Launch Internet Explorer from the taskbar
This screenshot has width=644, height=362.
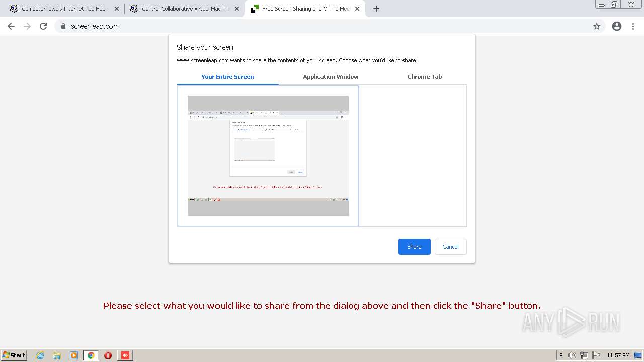pyautogui.click(x=40, y=355)
